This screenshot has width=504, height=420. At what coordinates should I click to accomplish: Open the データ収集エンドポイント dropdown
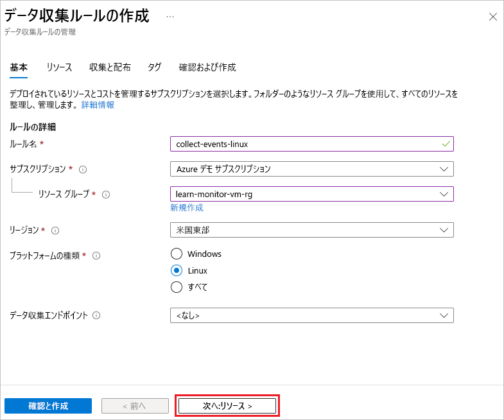[x=312, y=315]
